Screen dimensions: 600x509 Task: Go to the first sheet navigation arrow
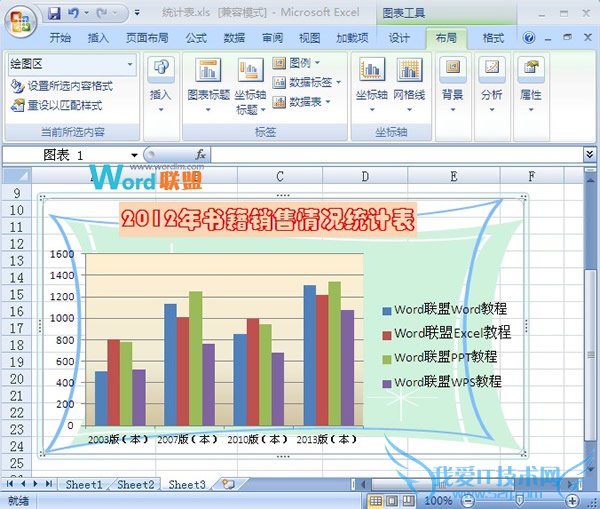pyautogui.click(x=10, y=484)
